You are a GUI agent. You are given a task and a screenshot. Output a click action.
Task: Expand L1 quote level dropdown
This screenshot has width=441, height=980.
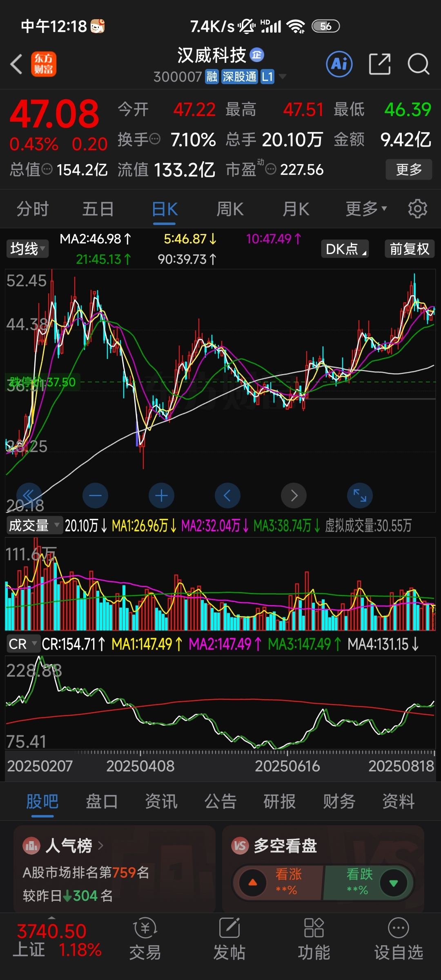[283, 76]
